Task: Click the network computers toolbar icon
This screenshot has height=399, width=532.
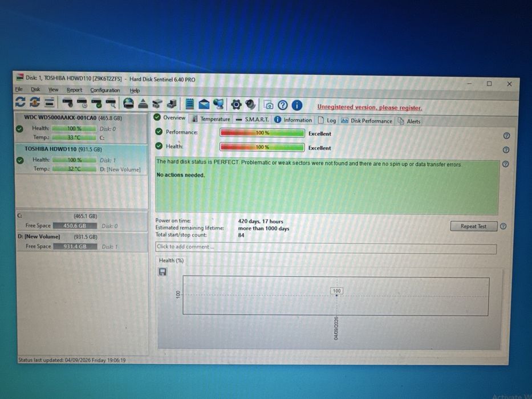Action: pos(218,104)
